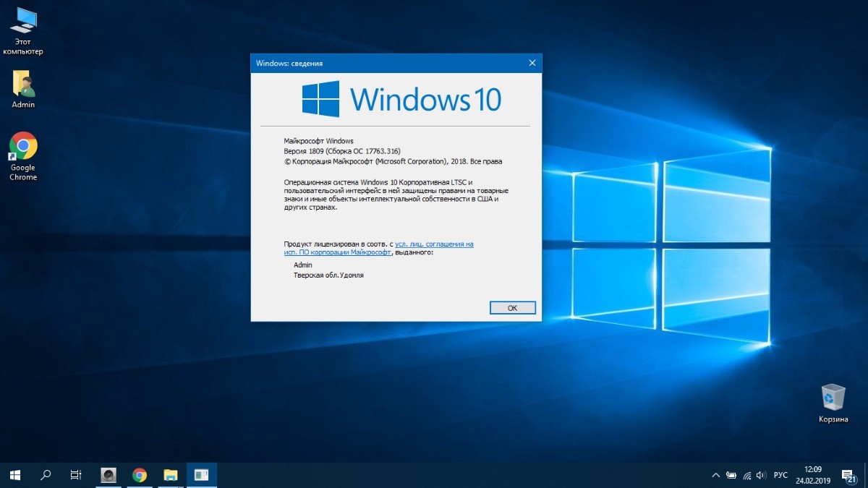Click the Версия 1809 build text
868x488 pixels.
[x=342, y=151]
